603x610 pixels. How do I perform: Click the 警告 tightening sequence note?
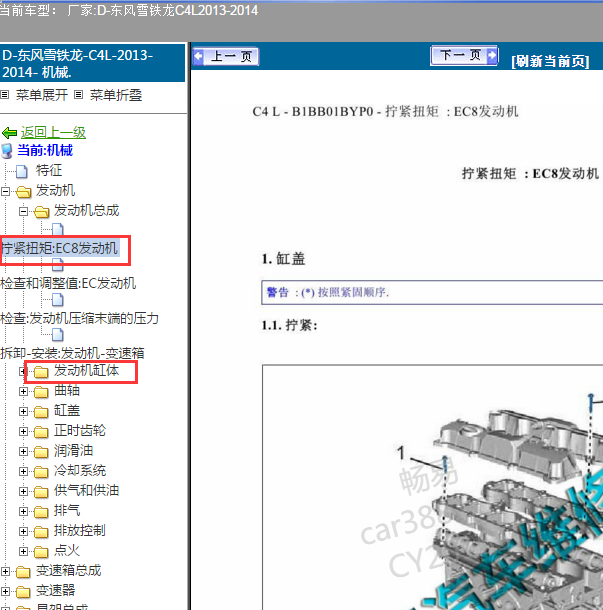432,293
